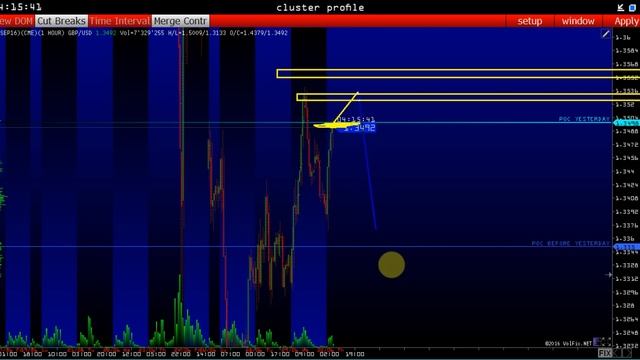Click the FIX button at chart bottom
Viewport: 640px width, 360px height.
click(x=604, y=353)
